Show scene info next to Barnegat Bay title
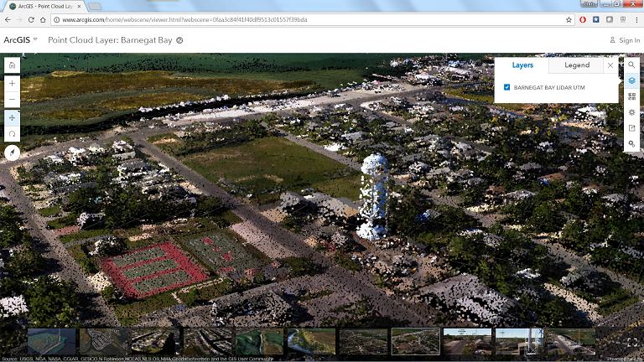 pos(179,40)
